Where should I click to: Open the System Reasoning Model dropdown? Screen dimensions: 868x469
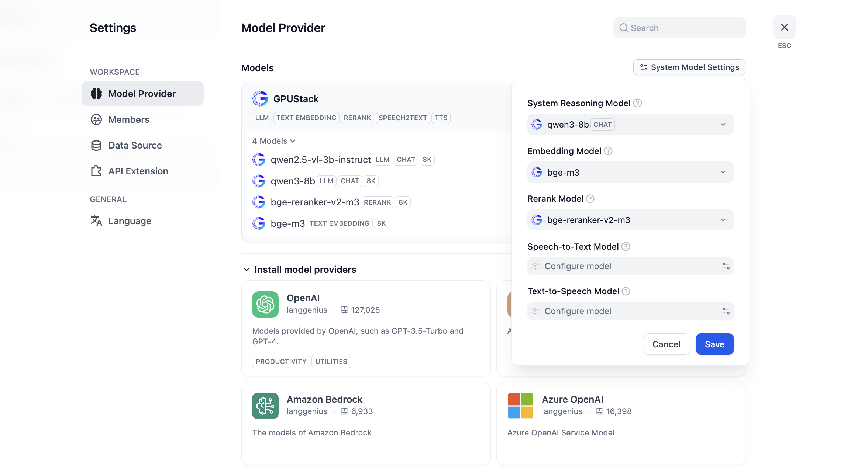[630, 125]
